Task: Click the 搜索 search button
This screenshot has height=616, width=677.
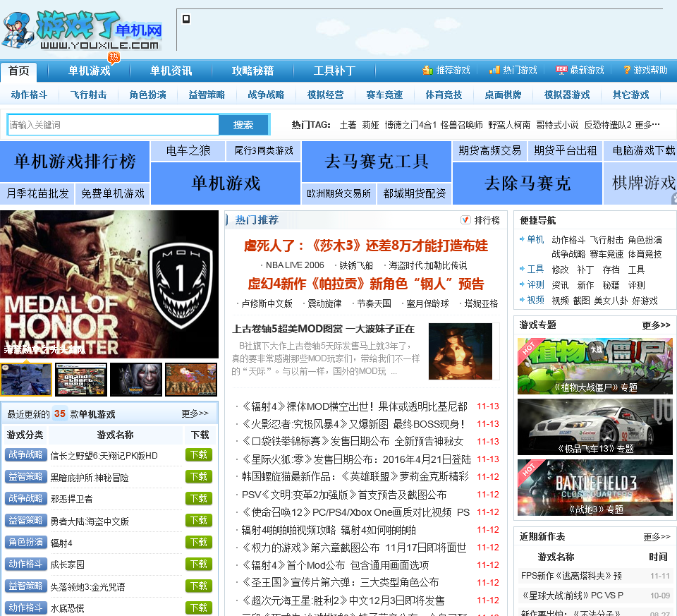Action: 243,126
